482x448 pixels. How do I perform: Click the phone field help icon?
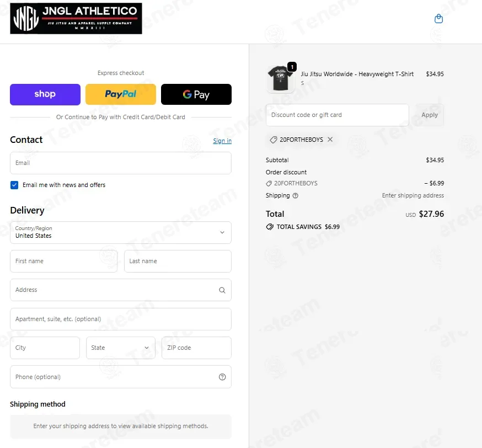tap(222, 377)
